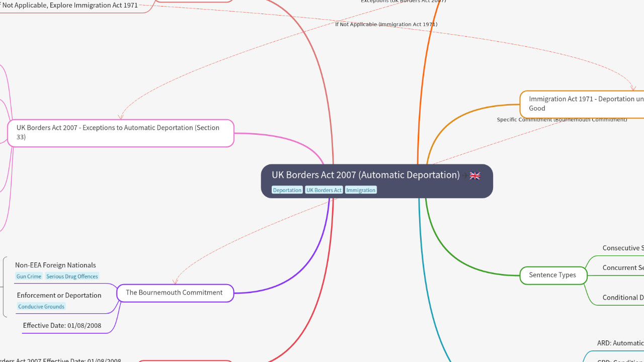The height and width of the screenshot is (362, 644).
Task: Select the 'If Not Applicable, Explore Immigration Act 1971' item
Action: 68,5
